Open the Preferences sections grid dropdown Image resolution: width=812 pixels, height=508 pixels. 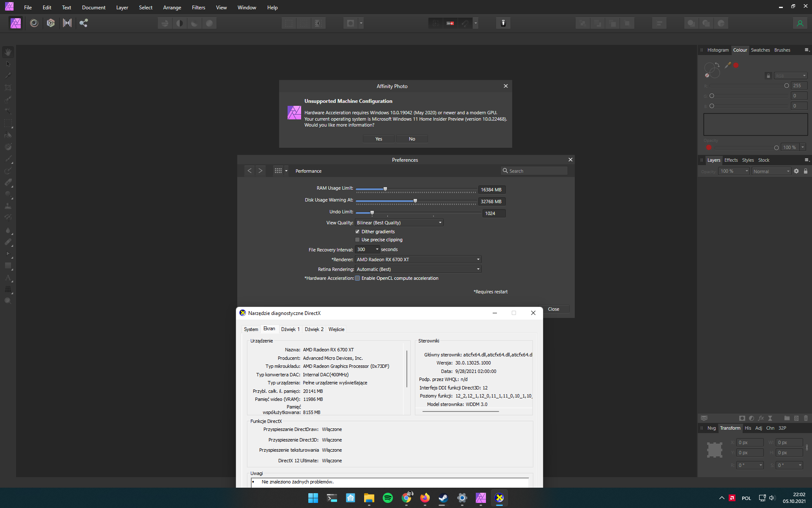point(280,171)
